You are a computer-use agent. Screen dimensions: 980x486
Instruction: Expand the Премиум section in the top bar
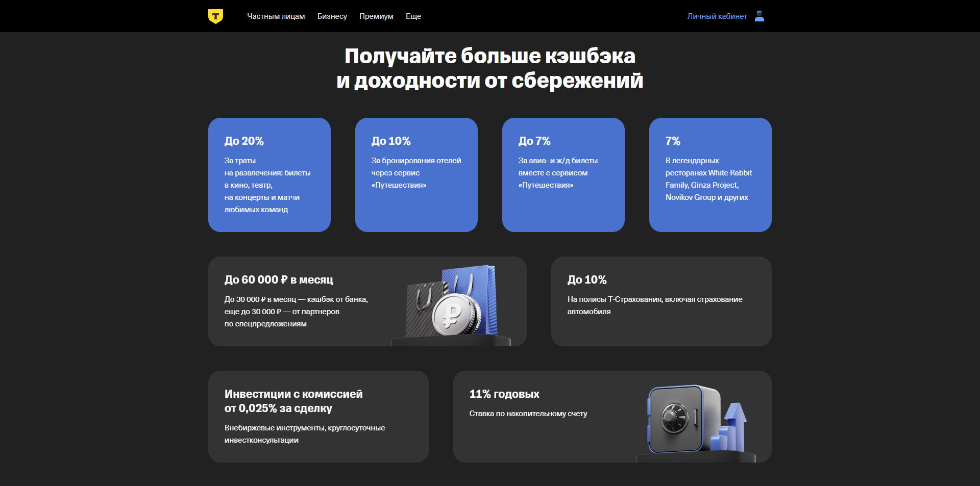pos(376,16)
